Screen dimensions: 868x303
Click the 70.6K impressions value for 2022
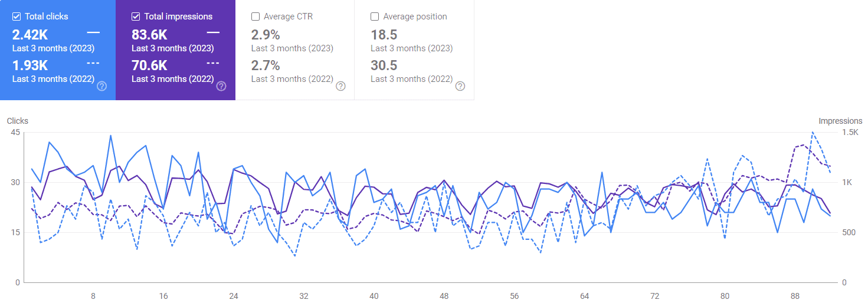point(149,65)
